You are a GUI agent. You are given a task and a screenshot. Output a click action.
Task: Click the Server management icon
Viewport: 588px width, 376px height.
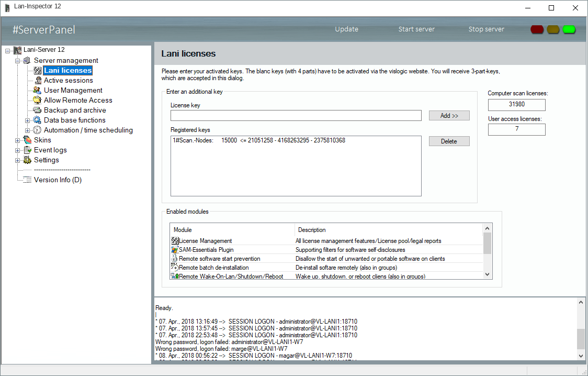pyautogui.click(x=27, y=60)
